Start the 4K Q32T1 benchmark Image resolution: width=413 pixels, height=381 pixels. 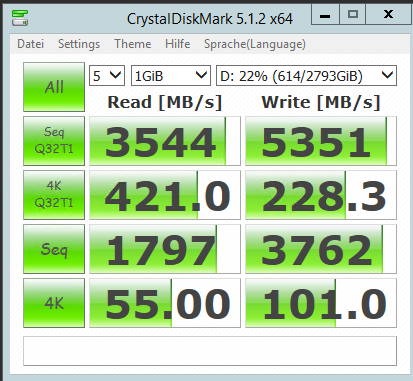[54, 195]
